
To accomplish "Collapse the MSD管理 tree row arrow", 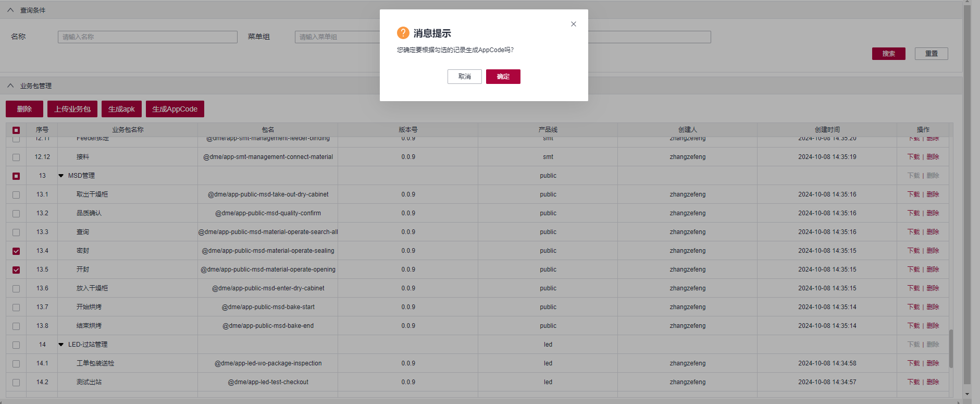I will (x=61, y=176).
